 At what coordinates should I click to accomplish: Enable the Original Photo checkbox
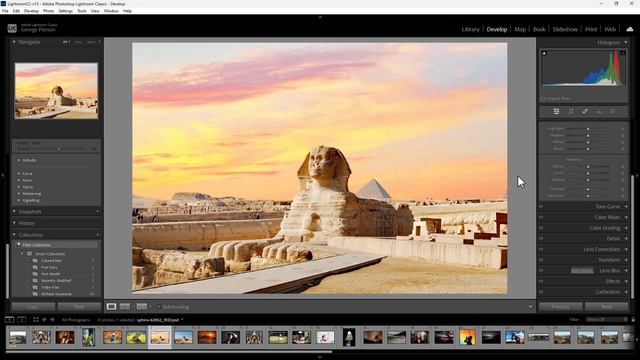pyautogui.click(x=543, y=99)
